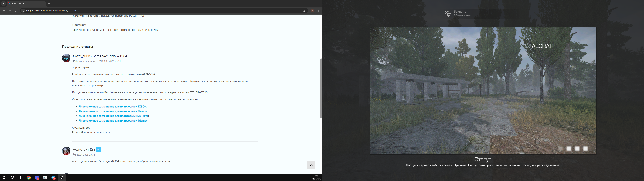This screenshot has width=644, height=181.
Task: Open license agreement link for «VK Play»
Action: [x=114, y=116]
